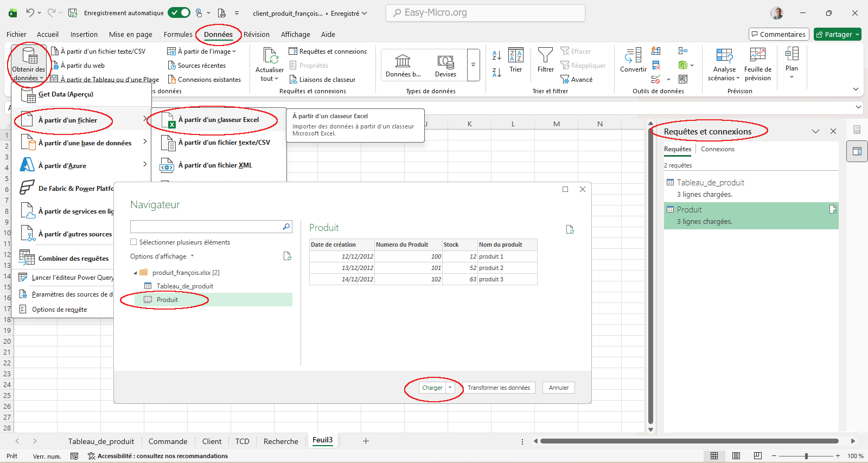Screen dimensions: 868x463
Task: Click the Transformer les données button
Action: 499,388
